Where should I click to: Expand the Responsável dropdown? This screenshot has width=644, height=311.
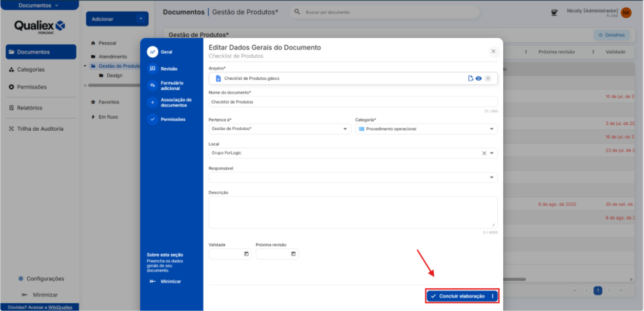[x=492, y=177]
